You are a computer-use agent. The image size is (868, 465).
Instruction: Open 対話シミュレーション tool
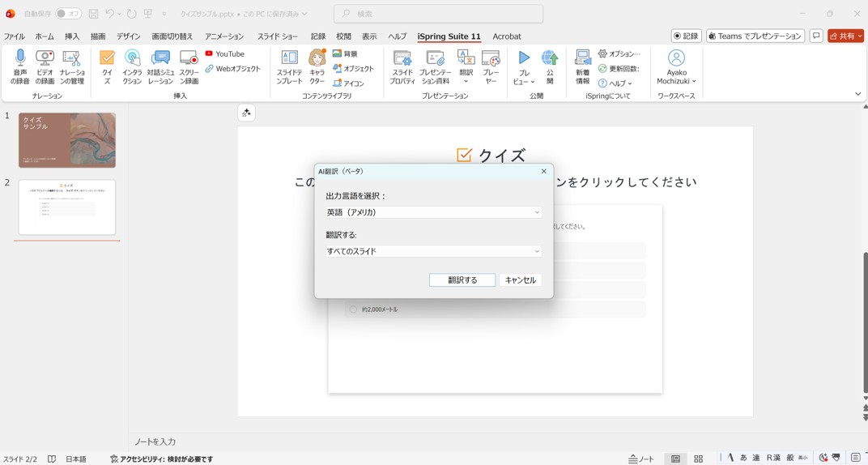160,66
